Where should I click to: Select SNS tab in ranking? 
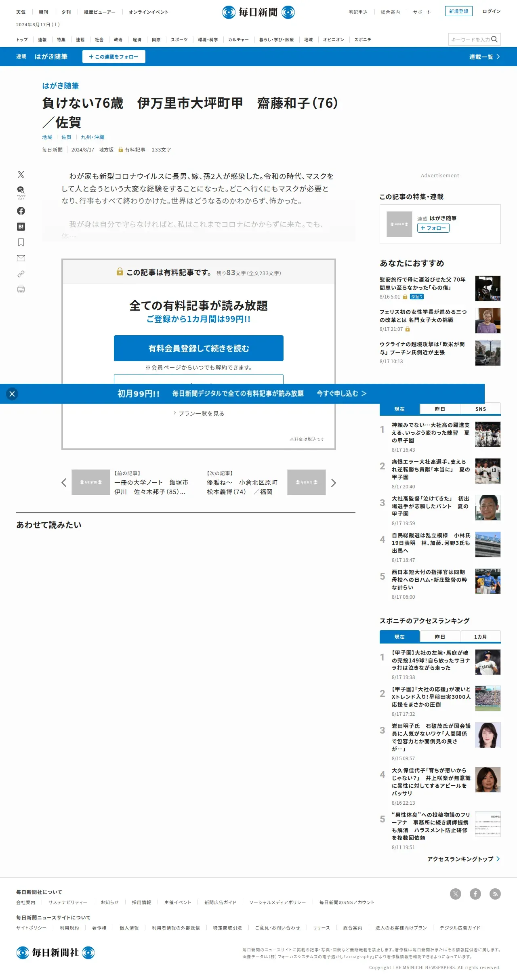coord(481,409)
